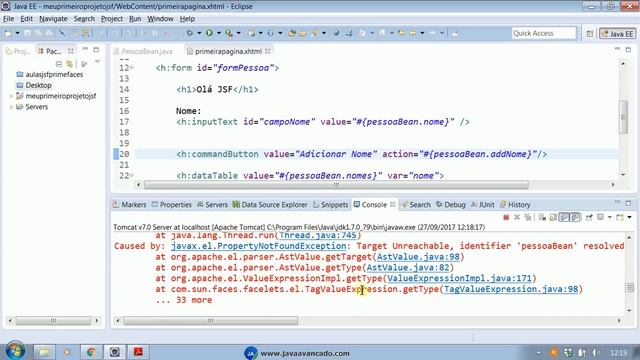This screenshot has width=640, height=360.
Task: Maximize the editor area
Action: (x=628, y=50)
